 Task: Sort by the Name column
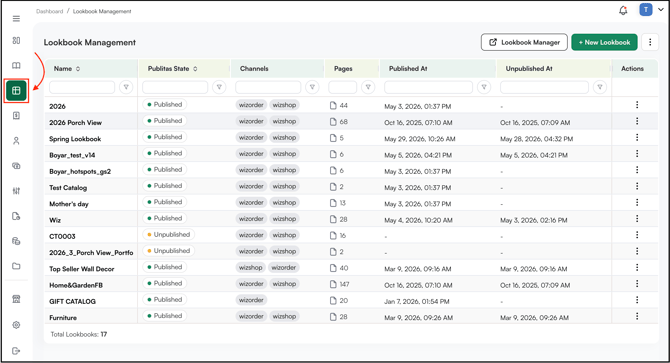click(78, 69)
